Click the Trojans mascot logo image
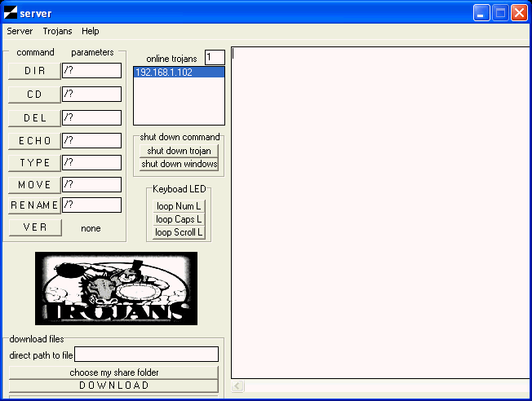The height and width of the screenshot is (401, 532). [x=116, y=289]
